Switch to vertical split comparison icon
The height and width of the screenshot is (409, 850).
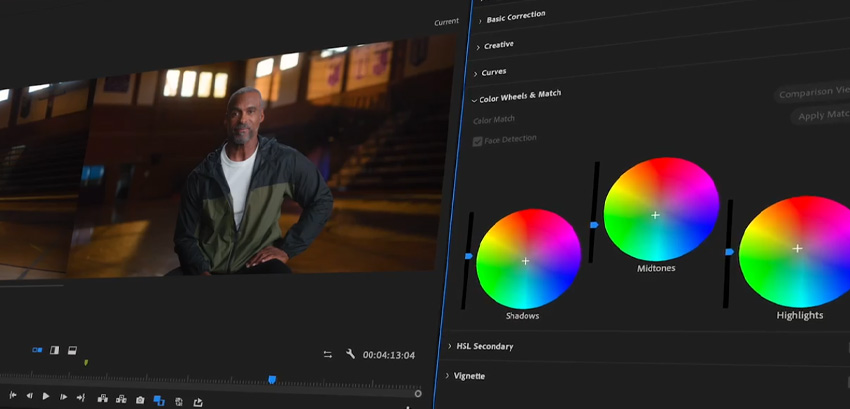click(x=54, y=350)
